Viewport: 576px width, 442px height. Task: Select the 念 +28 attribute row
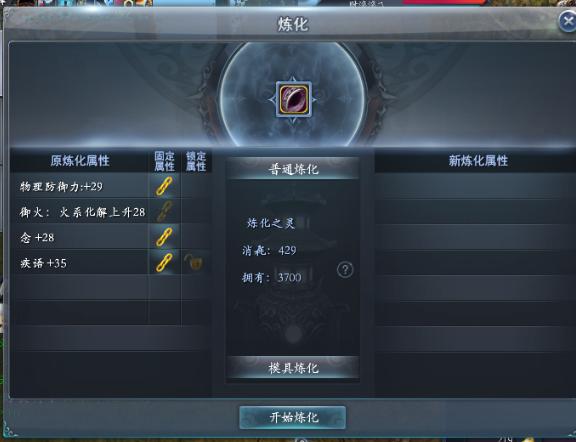pos(79,237)
